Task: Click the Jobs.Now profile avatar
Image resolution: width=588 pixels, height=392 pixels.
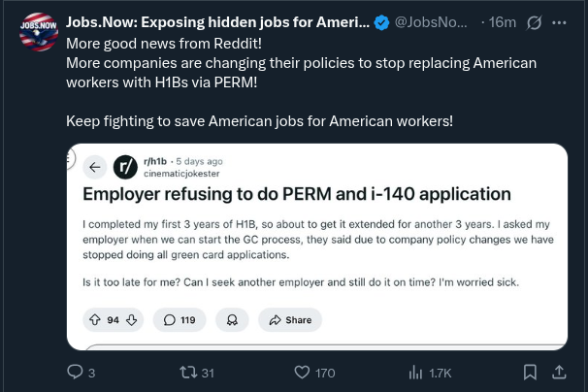Action: [39, 30]
